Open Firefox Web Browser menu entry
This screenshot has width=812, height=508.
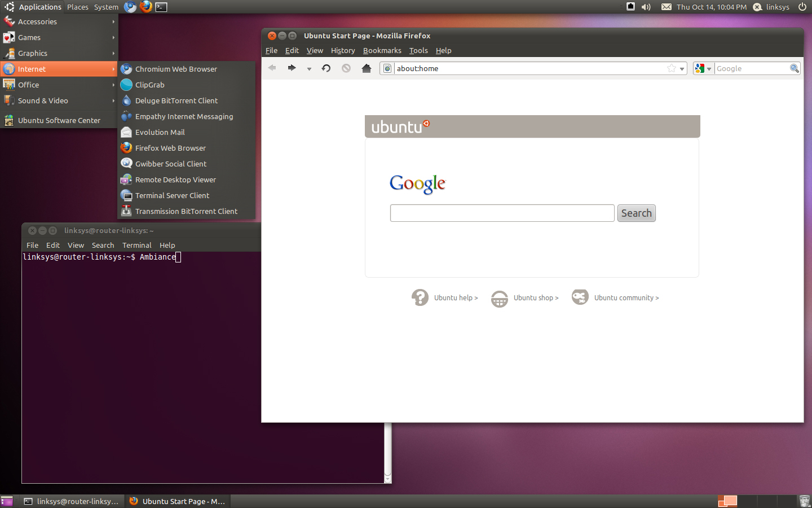pyautogui.click(x=186, y=148)
